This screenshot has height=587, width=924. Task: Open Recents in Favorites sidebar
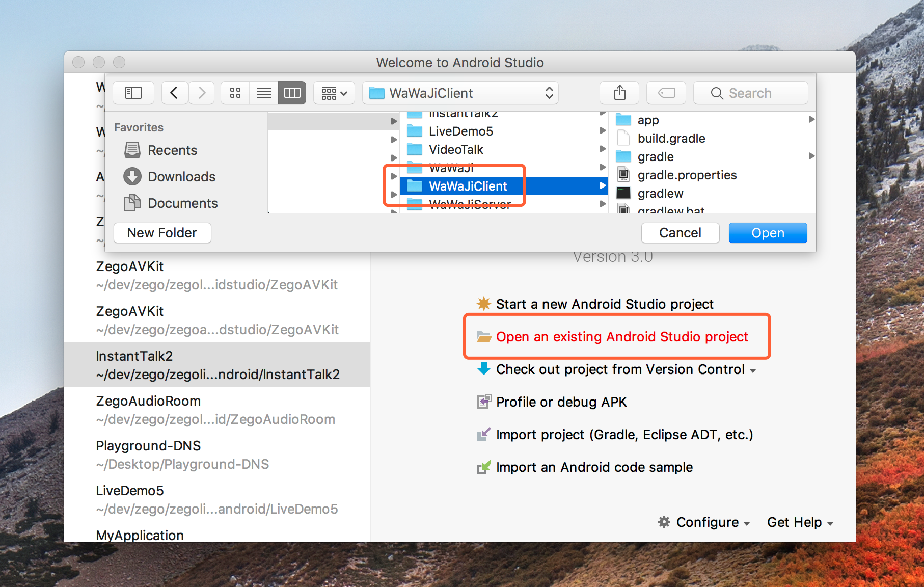[172, 150]
